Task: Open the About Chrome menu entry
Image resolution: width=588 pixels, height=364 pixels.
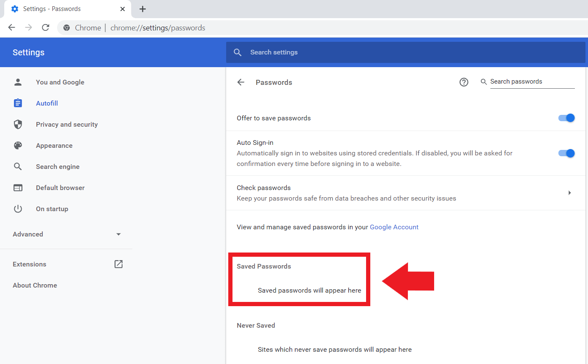Action: coord(35,285)
